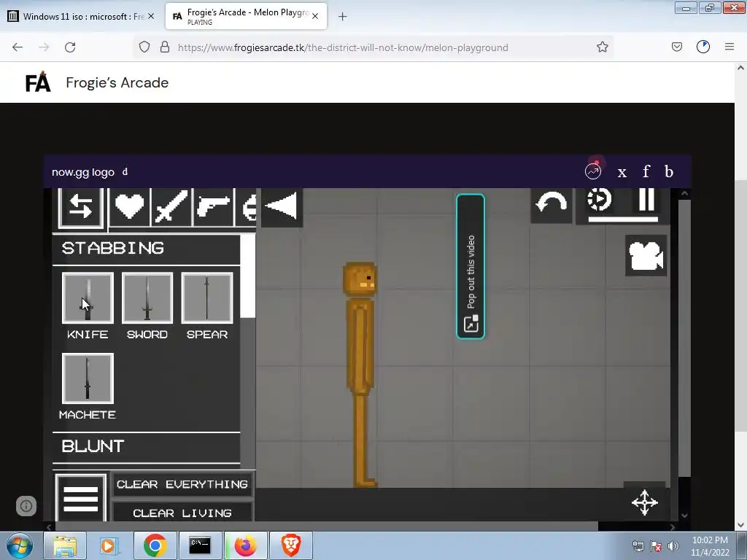This screenshot has height=560, width=747.
Task: Select the Sword item thumbnail
Action: [147, 298]
